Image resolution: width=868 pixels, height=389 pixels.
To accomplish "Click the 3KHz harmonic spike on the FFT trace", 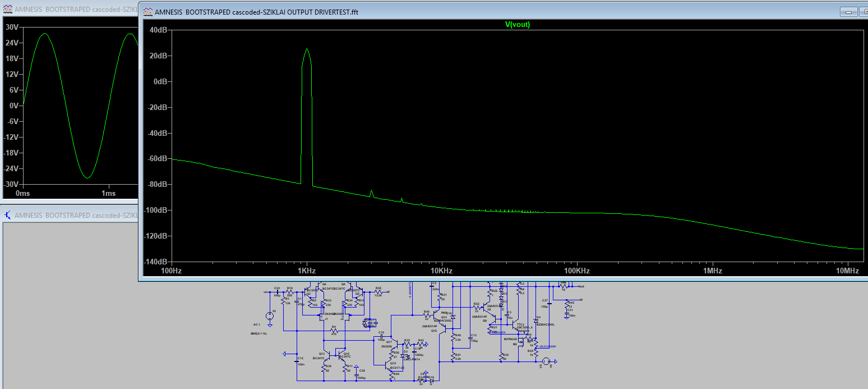I will pyautogui.click(x=371, y=193).
